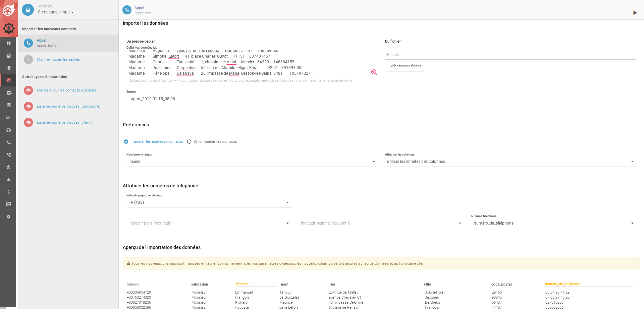The height and width of the screenshot is (309, 644).
Task: Click the 'Sélectionner fichier' button
Action: [x=405, y=66]
